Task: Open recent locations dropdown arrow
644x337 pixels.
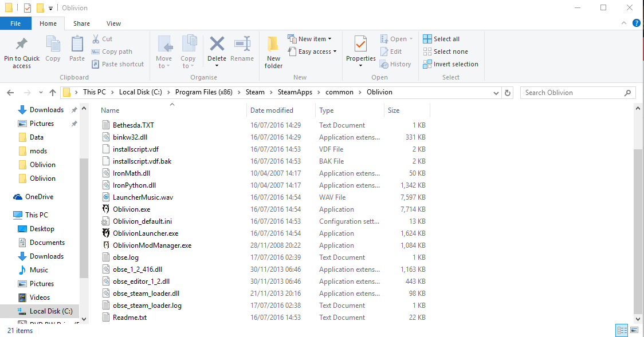Action: (x=41, y=93)
